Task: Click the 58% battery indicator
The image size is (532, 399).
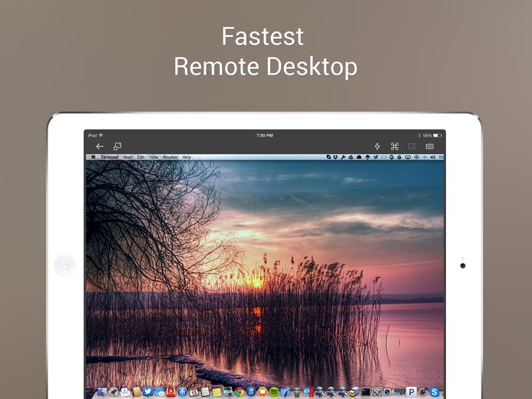Action: pos(432,136)
